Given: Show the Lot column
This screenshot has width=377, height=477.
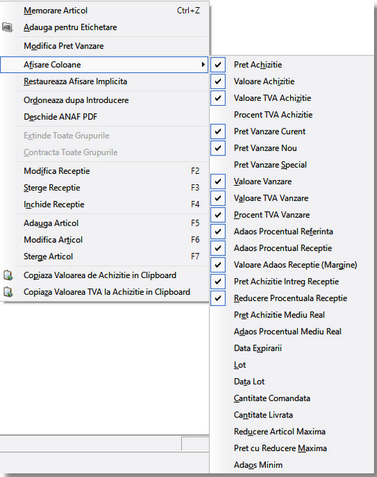Looking at the screenshot, I should click(292, 365).
